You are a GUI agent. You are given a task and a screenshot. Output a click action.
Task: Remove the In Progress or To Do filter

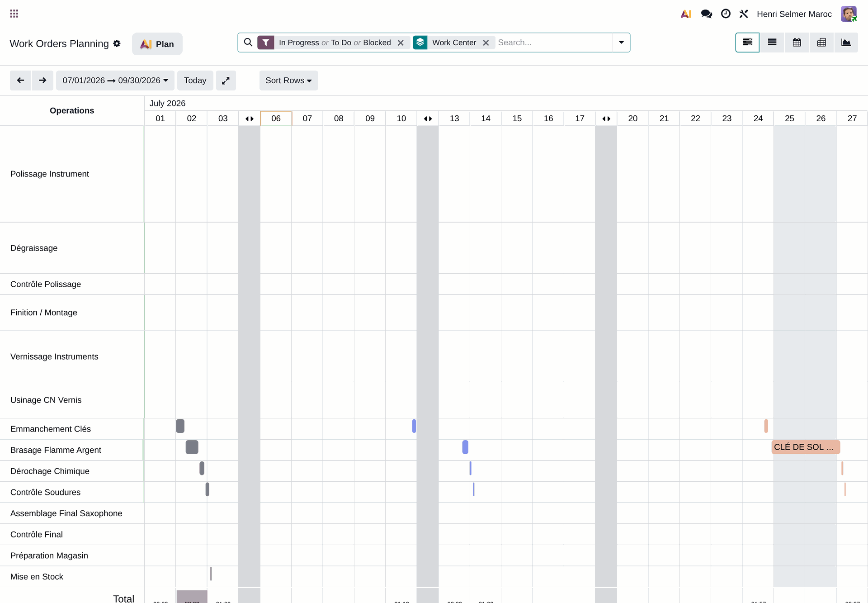401,43
